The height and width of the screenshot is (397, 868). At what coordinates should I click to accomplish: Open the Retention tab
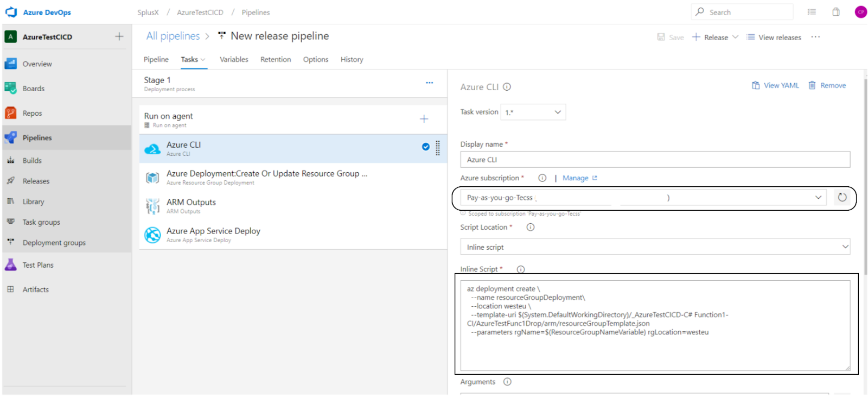(276, 60)
